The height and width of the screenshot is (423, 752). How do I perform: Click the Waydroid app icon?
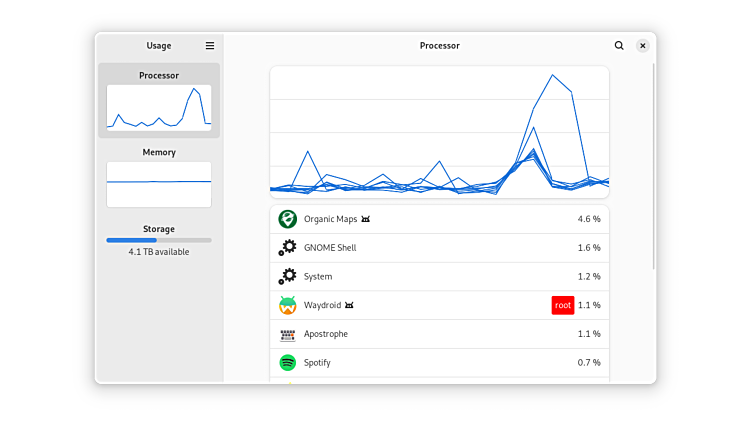tap(288, 305)
